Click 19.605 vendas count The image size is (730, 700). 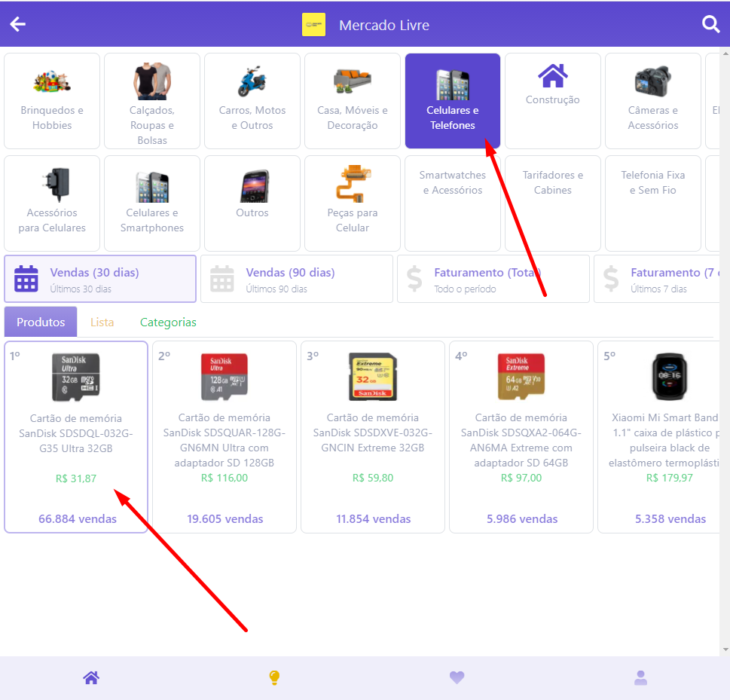click(x=224, y=519)
